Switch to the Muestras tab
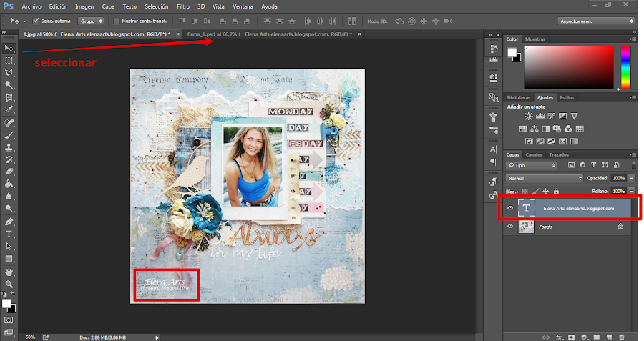 click(x=535, y=39)
